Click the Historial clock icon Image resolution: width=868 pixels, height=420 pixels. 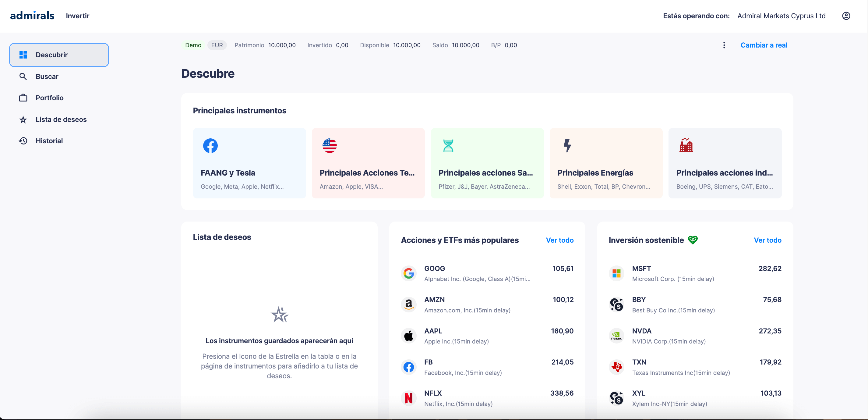pyautogui.click(x=23, y=141)
